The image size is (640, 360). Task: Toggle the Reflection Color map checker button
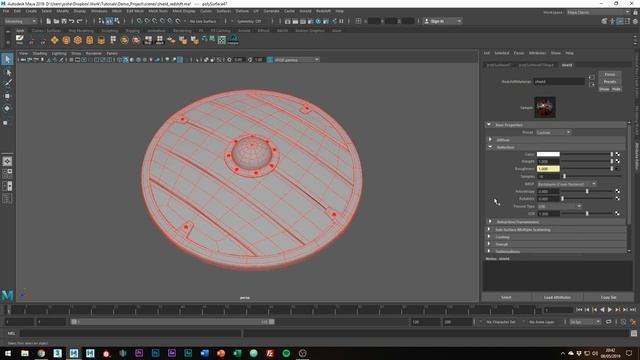[x=618, y=154]
